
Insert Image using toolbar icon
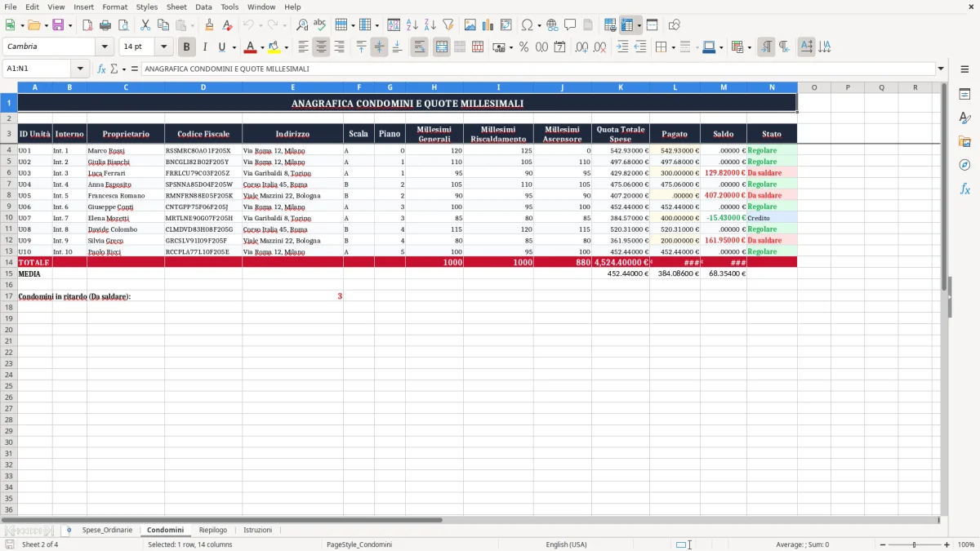tap(470, 25)
